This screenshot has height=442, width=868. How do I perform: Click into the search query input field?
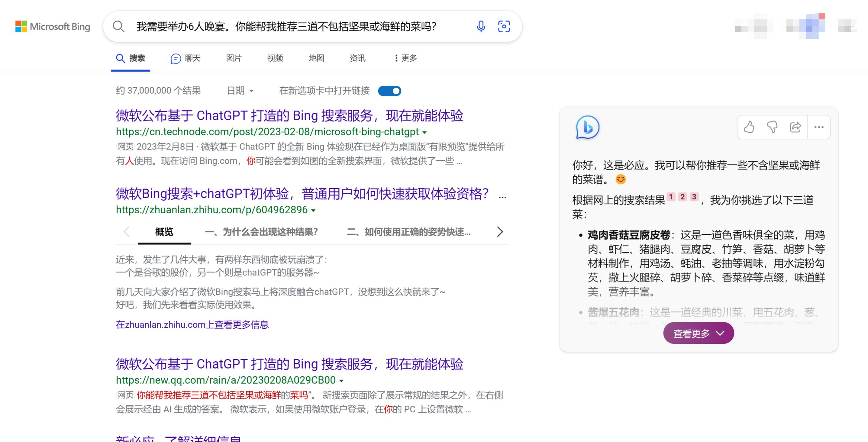286,27
